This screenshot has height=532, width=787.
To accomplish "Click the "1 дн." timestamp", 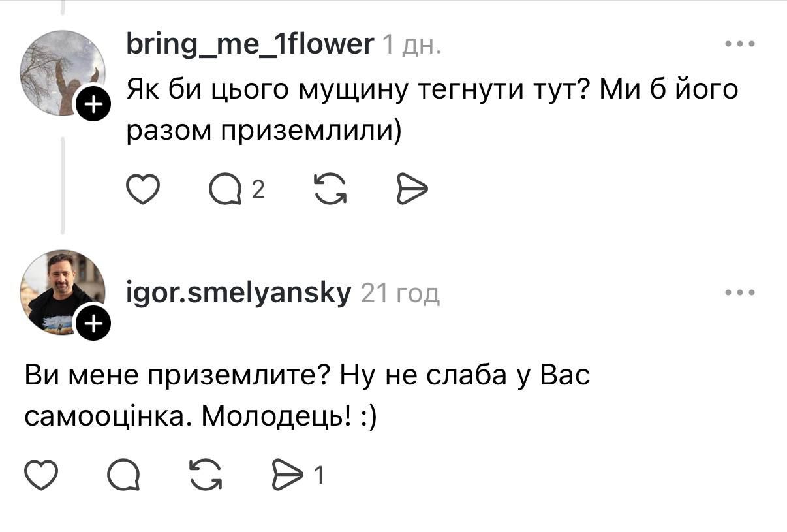I will [x=411, y=46].
